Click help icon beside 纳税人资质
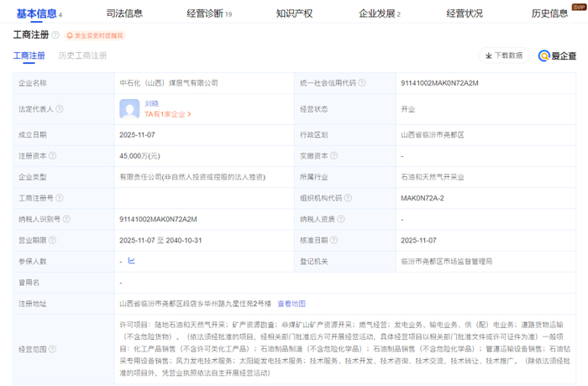The image size is (588, 386). tap(342, 219)
